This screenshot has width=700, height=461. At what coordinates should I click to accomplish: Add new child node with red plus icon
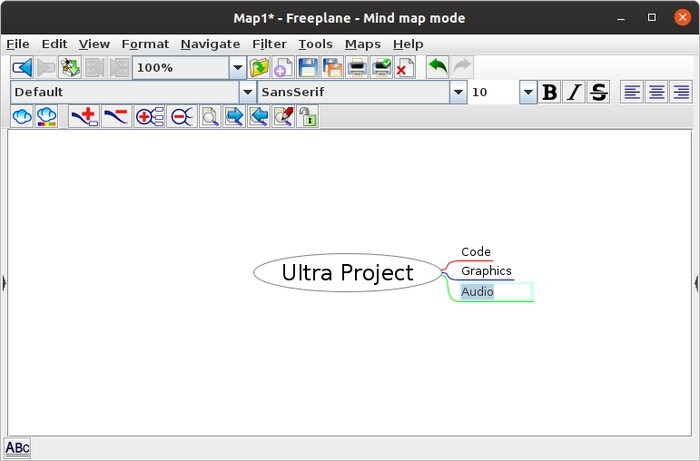[84, 116]
